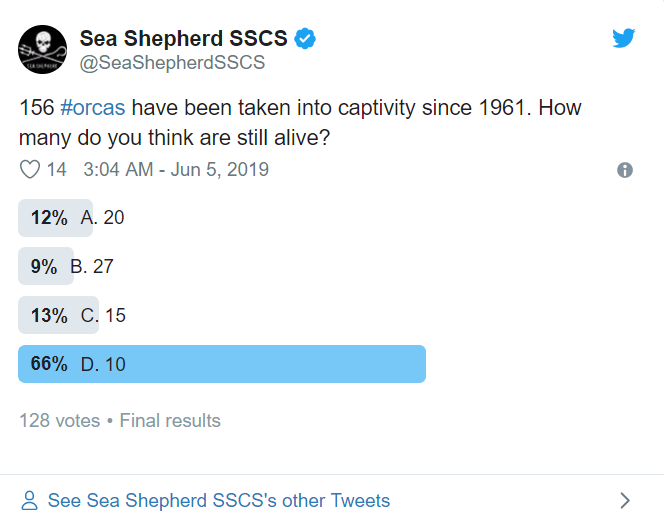Select poll option C. 15
This screenshot has height=519, width=664.
[103, 315]
